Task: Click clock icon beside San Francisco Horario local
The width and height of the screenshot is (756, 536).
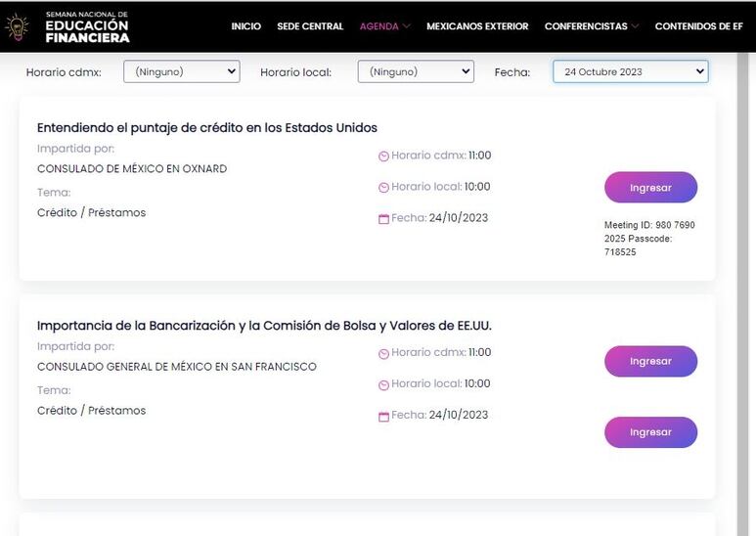Action: (x=383, y=384)
